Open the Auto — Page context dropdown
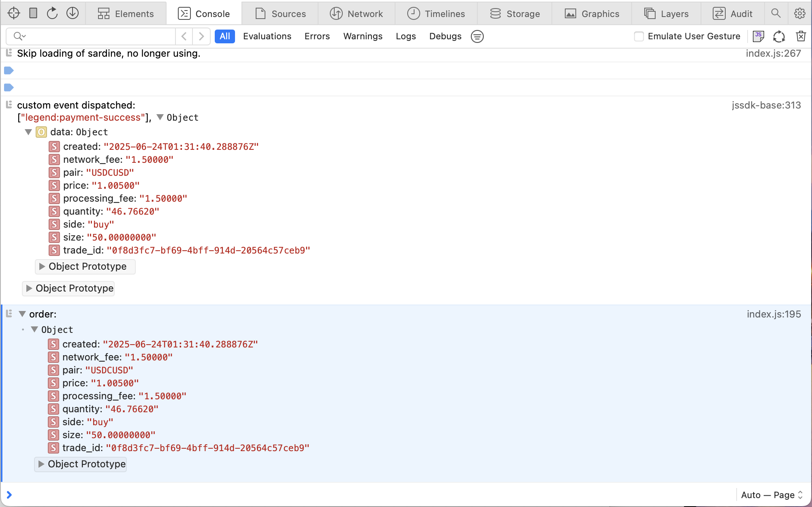 click(772, 495)
